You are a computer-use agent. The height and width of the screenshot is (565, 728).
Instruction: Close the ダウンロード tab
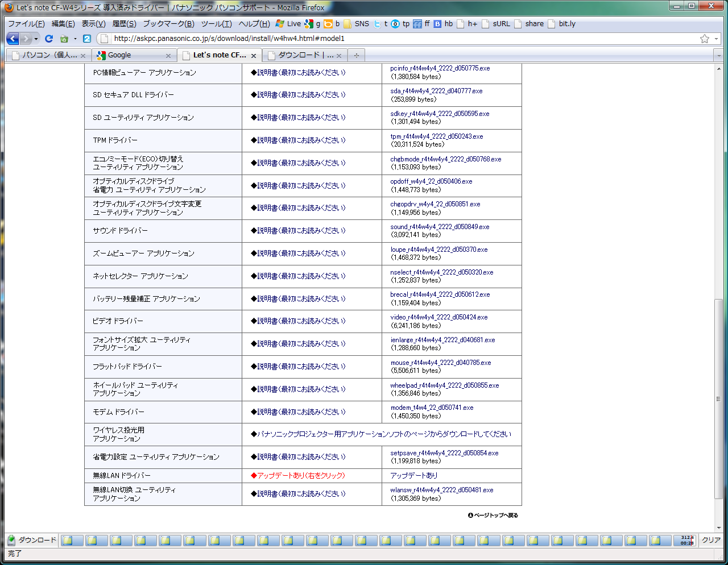click(338, 56)
